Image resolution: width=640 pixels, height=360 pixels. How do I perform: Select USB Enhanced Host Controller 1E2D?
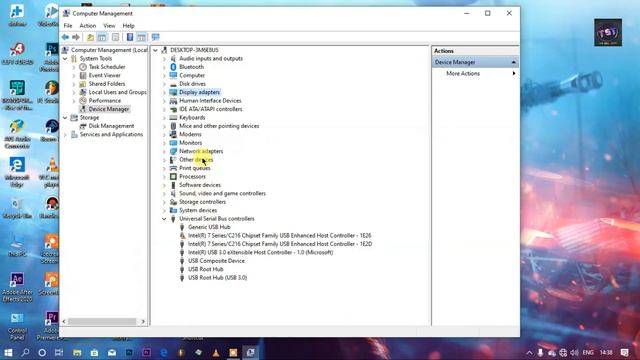coord(280,244)
